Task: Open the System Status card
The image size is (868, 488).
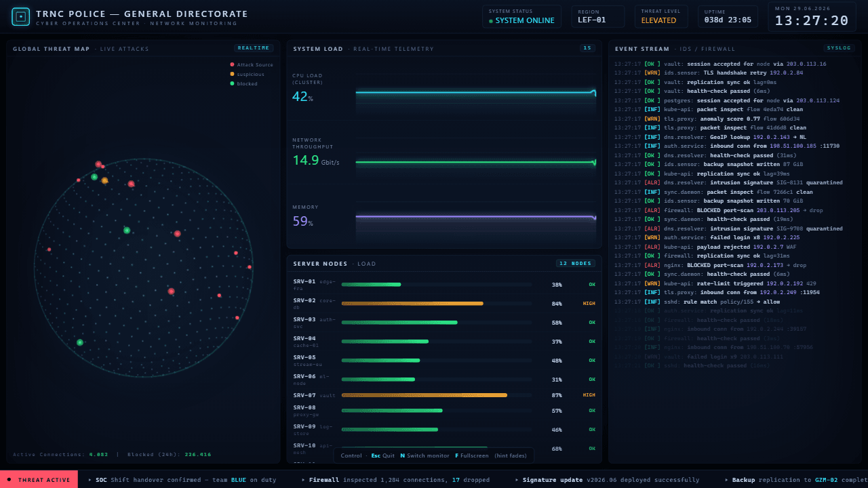Action: click(521, 16)
